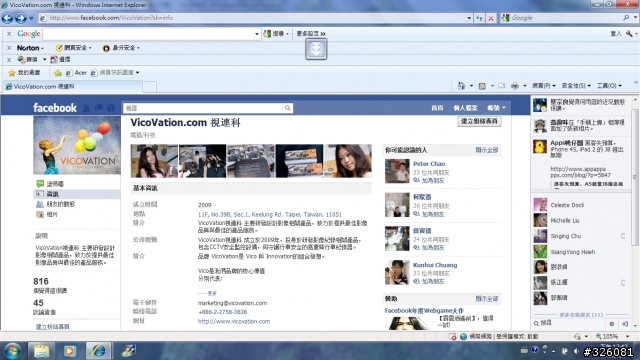Open a new blank browser tab
Image resolution: width=640 pixels, height=360 pixels.
[149, 87]
